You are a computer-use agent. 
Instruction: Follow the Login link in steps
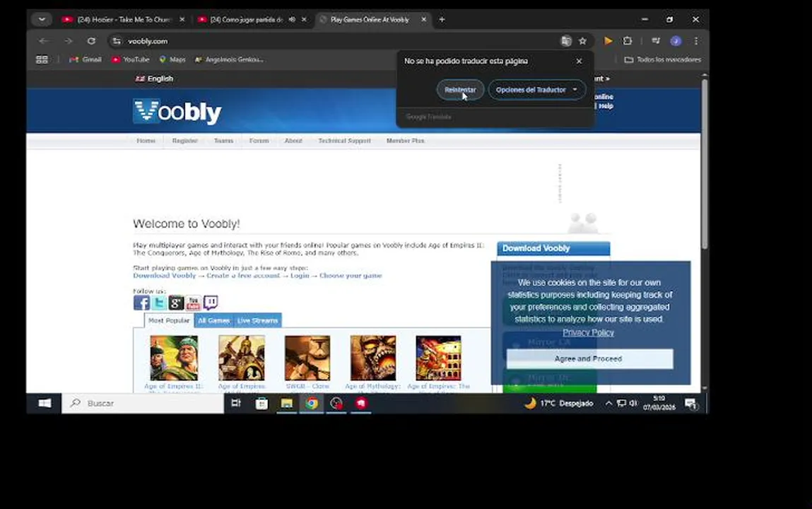click(300, 276)
